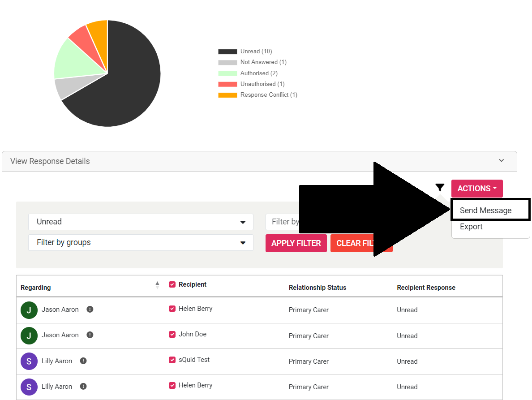Click the black funnel filter icon
The image size is (532, 400).
[x=440, y=188]
